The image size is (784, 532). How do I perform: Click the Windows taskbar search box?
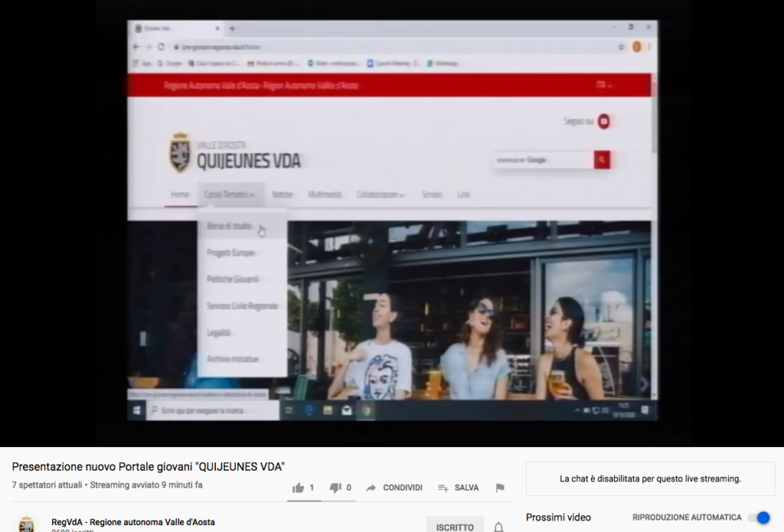(x=213, y=410)
